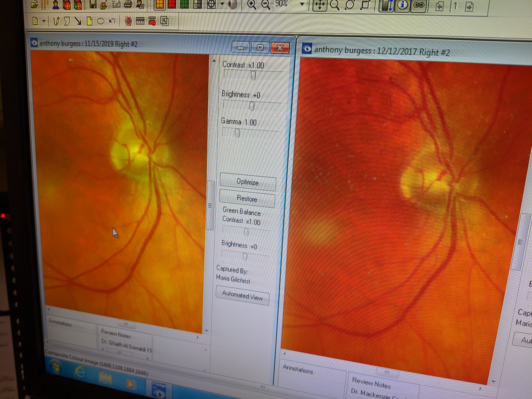Open the 90% zoom level dropdown
Image resolution: width=532 pixels, height=399 pixels.
click(302, 4)
